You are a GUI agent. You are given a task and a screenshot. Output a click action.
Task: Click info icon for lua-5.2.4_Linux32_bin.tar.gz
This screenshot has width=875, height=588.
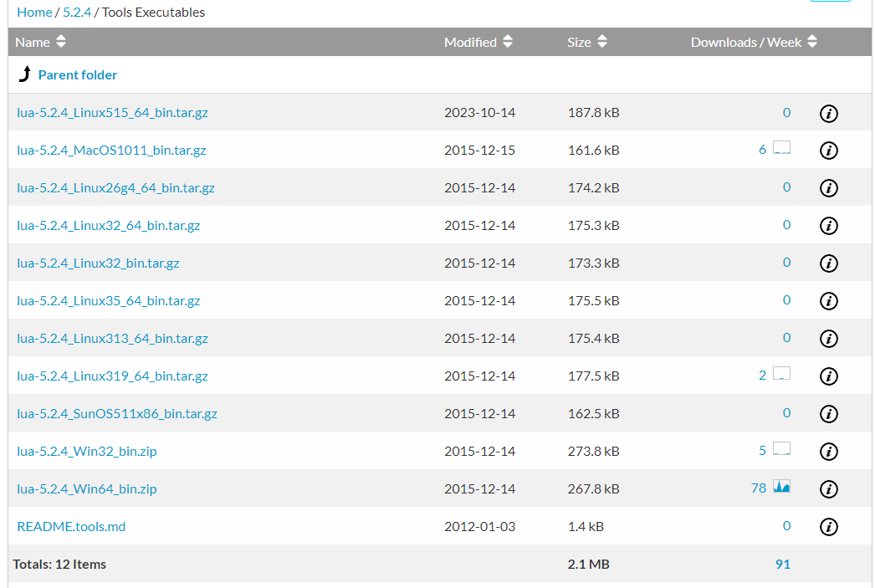(x=829, y=263)
